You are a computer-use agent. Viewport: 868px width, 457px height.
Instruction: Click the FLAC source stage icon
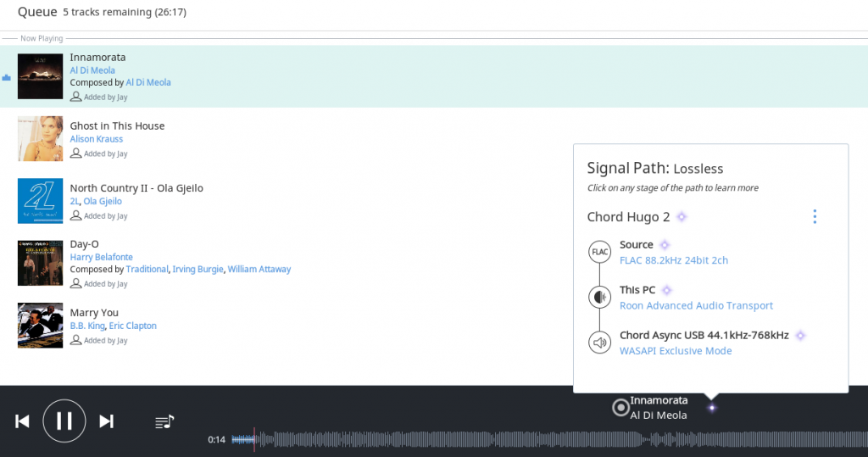tap(599, 253)
